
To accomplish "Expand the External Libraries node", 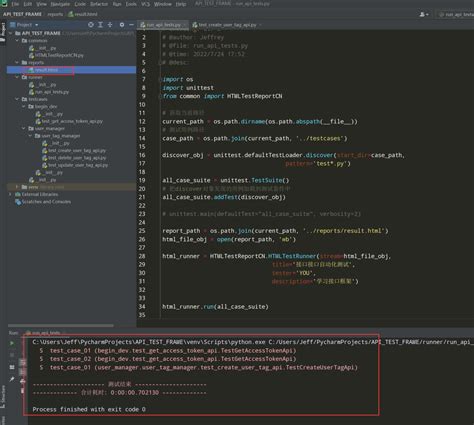I will click(x=10, y=194).
